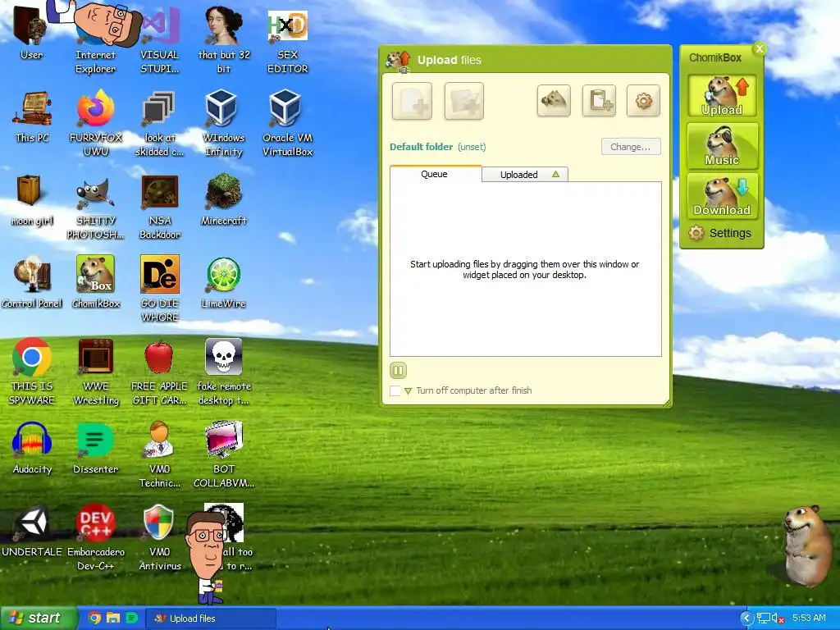This screenshot has width=840, height=630.
Task: Open upload settings gear icon in toolbar
Action: pyautogui.click(x=643, y=100)
